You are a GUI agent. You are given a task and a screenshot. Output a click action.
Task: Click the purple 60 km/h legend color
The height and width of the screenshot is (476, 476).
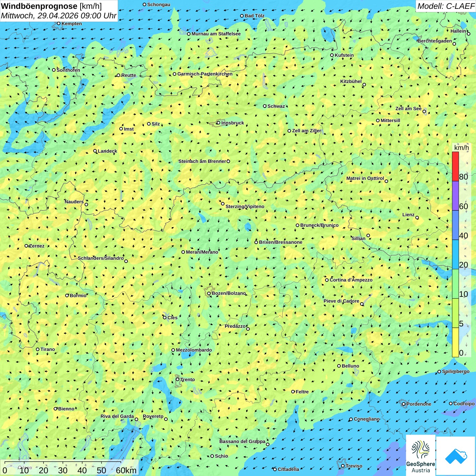pyautogui.click(x=455, y=196)
